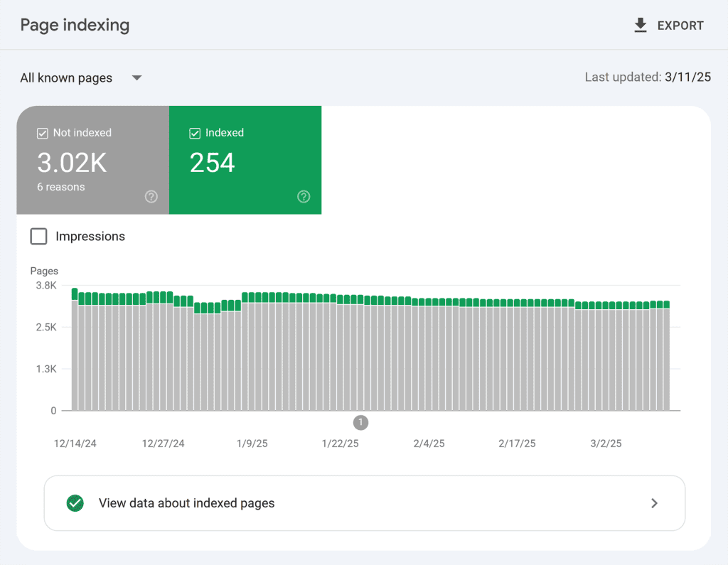
Task: Select the Not indexed card above the chart
Action: pos(92,160)
